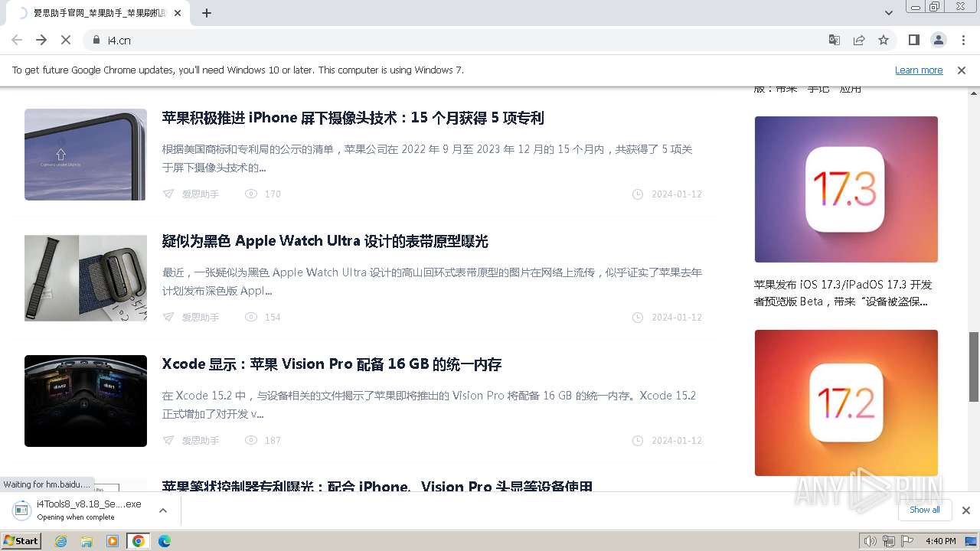Open Action Center flag tray icon
Viewport: 980px width, 551px height.
click(x=907, y=541)
